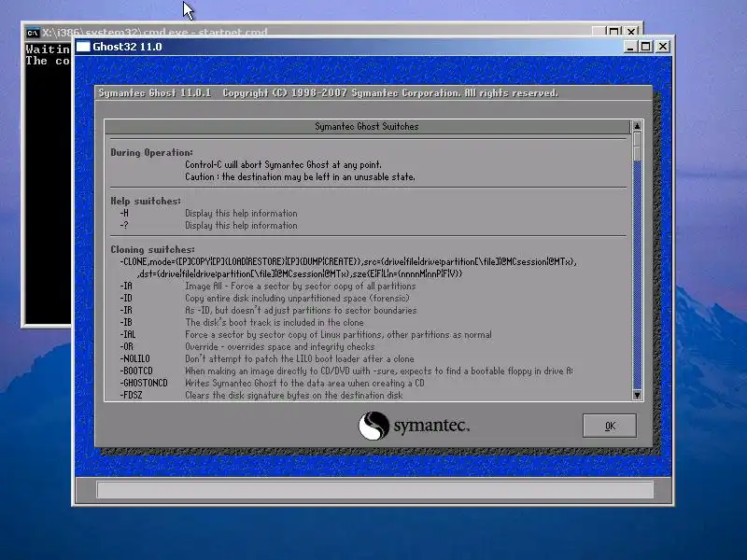Viewport: 747px width, 560px height.
Task: Minimize the Ghost32 11.0 window
Action: (x=630, y=47)
